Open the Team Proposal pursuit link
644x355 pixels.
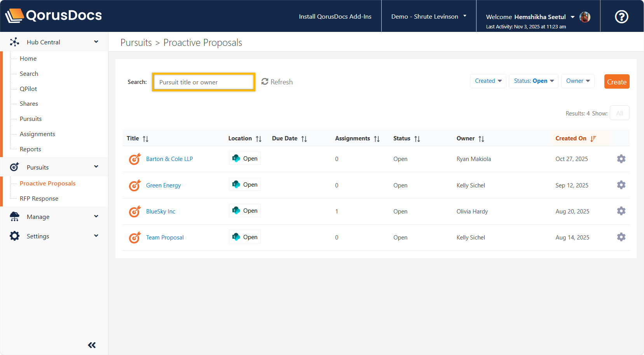point(165,238)
